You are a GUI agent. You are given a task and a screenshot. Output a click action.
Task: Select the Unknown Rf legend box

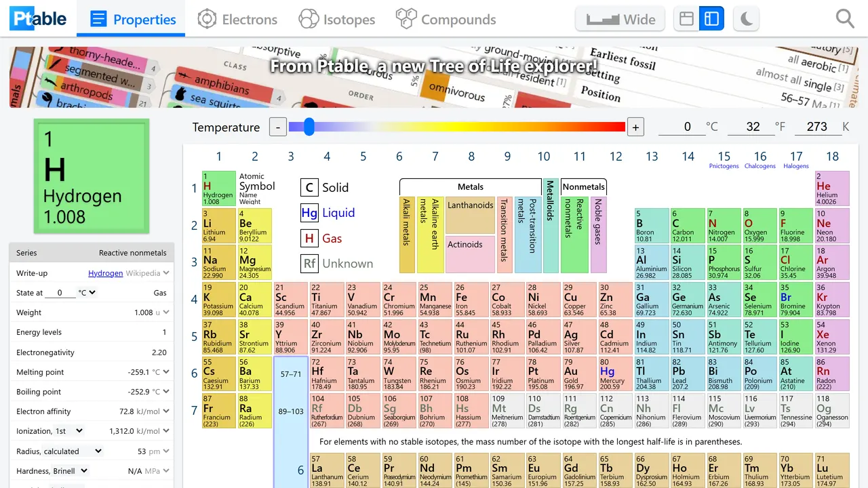[309, 264]
